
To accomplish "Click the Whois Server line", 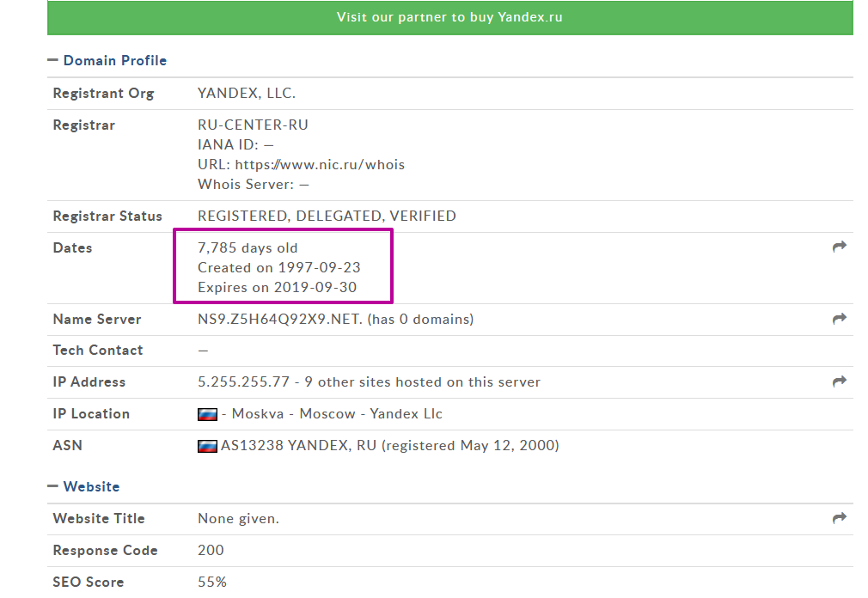I will pyautogui.click(x=254, y=184).
